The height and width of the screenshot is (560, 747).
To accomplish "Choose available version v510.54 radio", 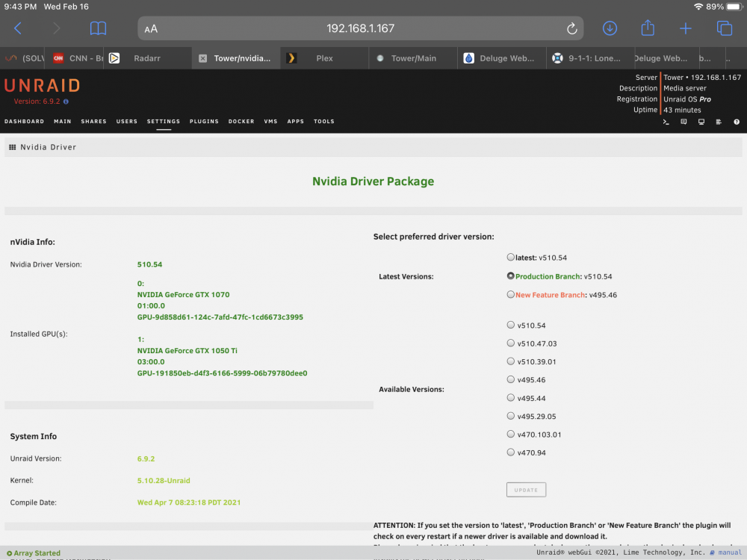I will pyautogui.click(x=511, y=325).
